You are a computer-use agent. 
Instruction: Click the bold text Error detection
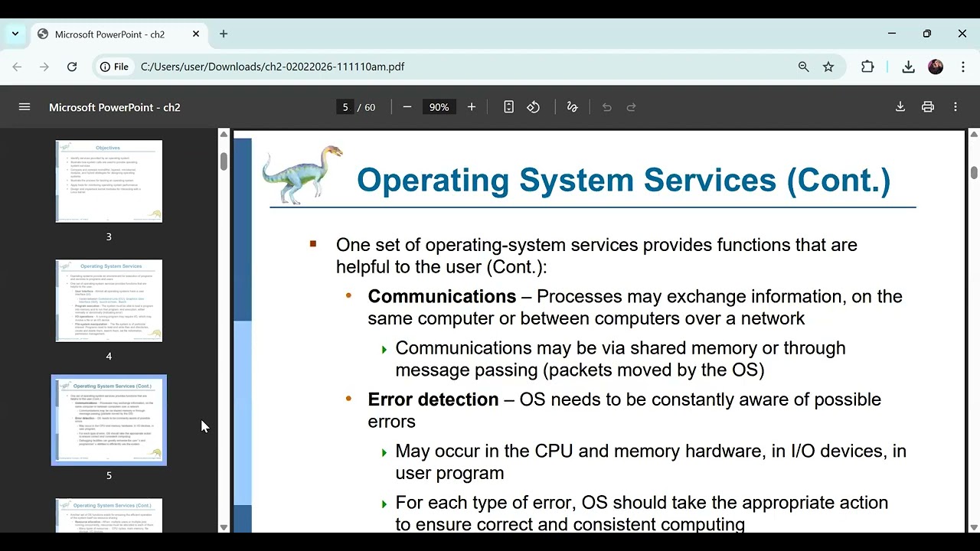tap(433, 399)
